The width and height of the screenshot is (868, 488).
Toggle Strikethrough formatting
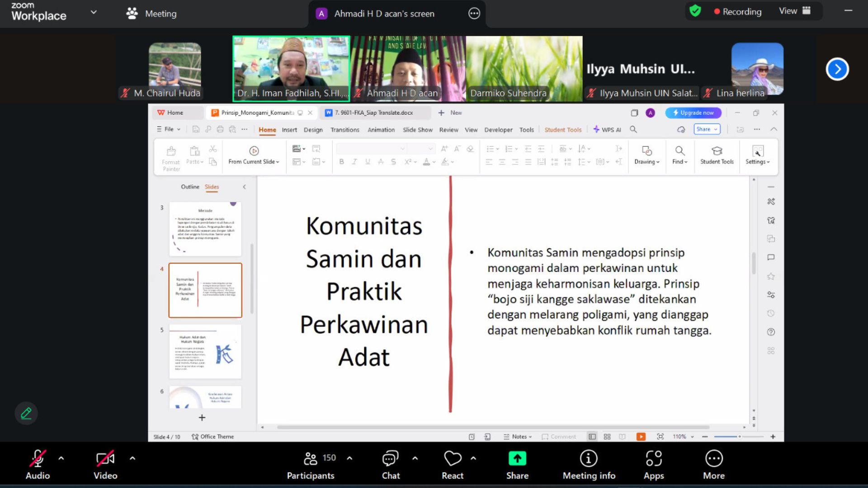[x=381, y=162]
